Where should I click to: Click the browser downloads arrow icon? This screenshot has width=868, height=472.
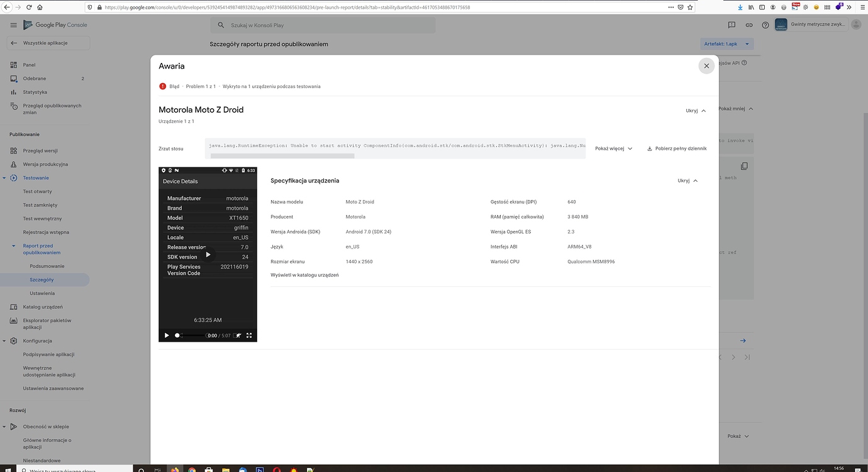point(740,8)
